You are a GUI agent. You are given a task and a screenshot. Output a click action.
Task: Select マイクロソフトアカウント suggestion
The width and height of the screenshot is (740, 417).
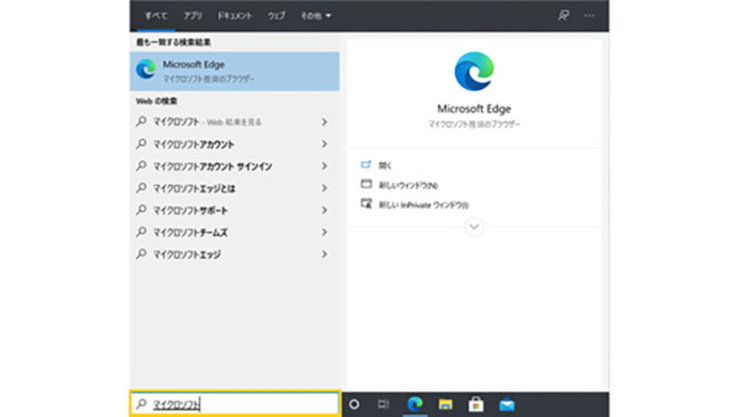click(x=235, y=144)
